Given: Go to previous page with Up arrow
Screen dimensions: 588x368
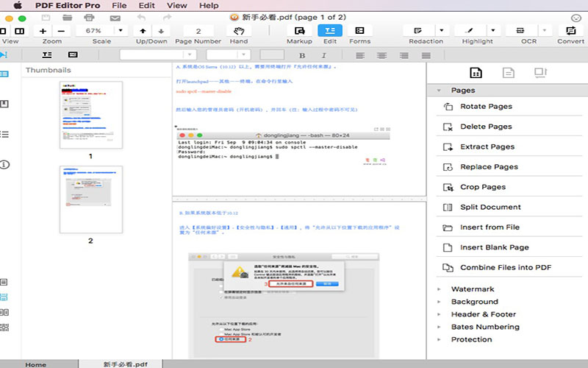Looking at the screenshot, I should point(143,31).
